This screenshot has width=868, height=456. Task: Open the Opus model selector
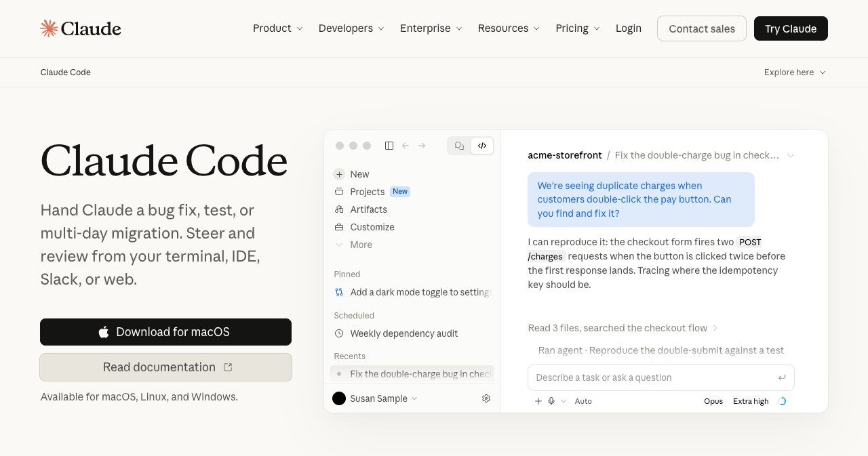coord(713,401)
